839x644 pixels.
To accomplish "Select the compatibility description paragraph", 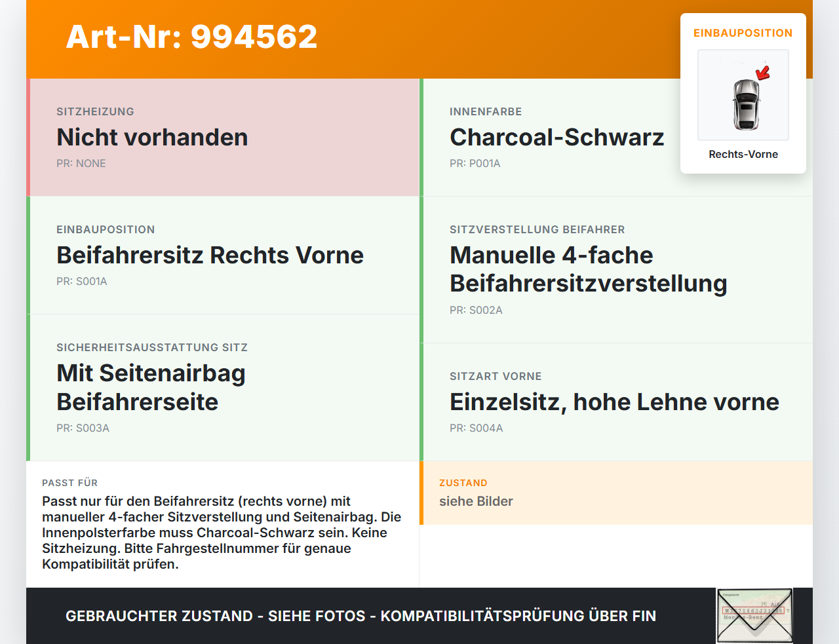I will click(222, 533).
